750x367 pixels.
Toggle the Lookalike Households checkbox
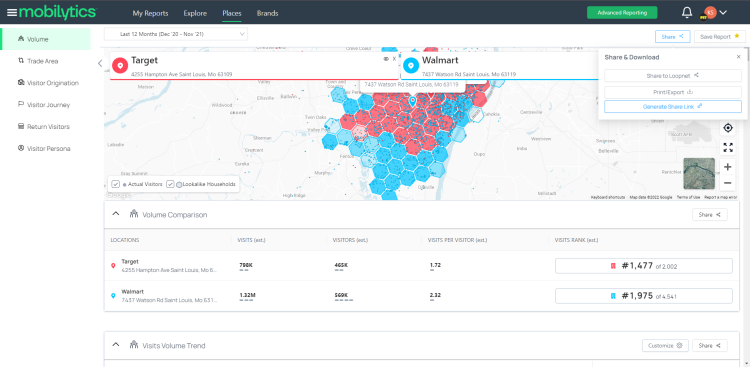pyautogui.click(x=170, y=184)
